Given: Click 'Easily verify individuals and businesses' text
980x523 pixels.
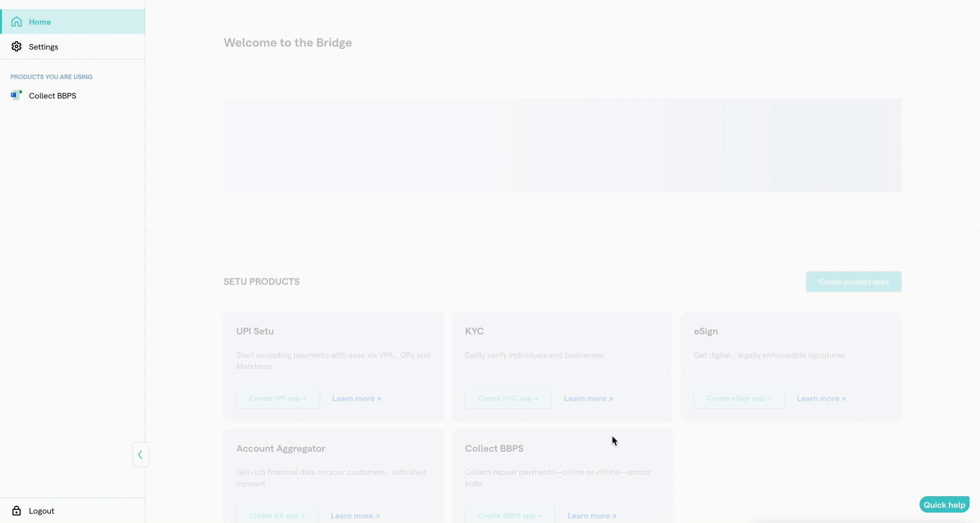Looking at the screenshot, I should coord(534,355).
